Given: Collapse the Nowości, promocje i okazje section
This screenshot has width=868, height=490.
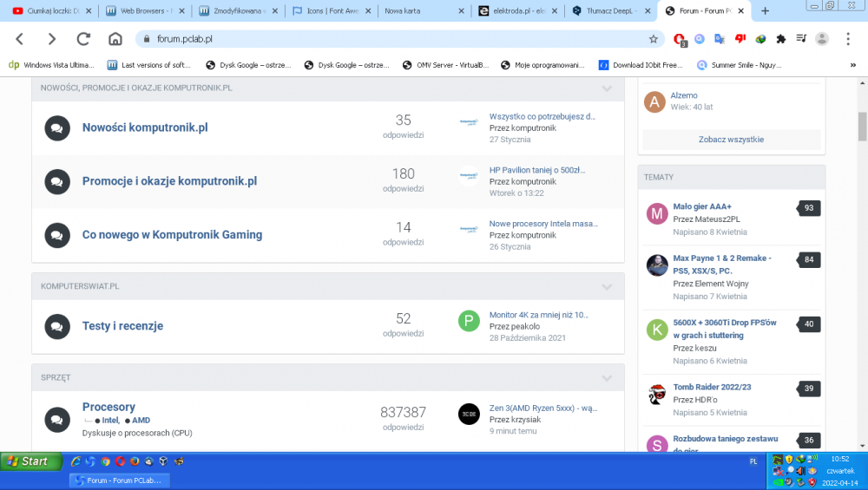Looking at the screenshot, I should coord(607,88).
